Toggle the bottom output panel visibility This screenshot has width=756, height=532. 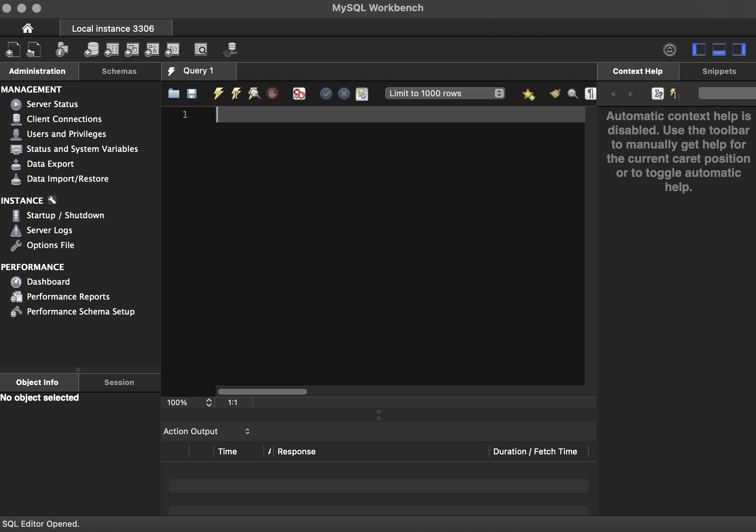click(719, 49)
